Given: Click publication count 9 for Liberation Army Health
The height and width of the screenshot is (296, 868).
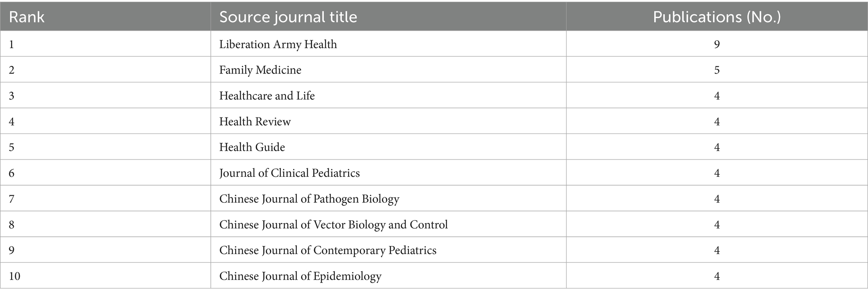Looking at the screenshot, I should point(717,44).
